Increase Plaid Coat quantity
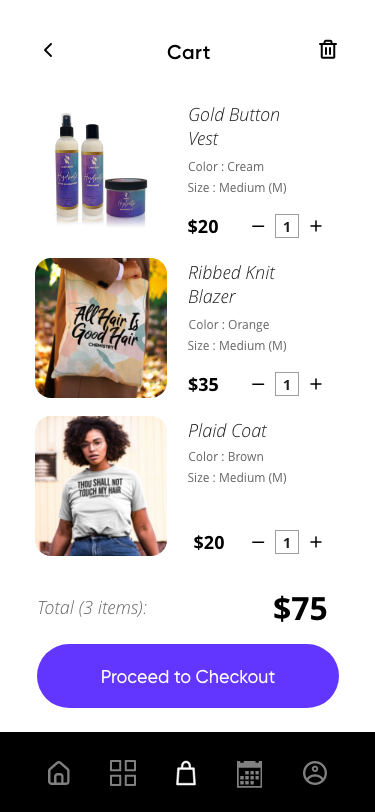This screenshot has width=375, height=812. point(316,542)
